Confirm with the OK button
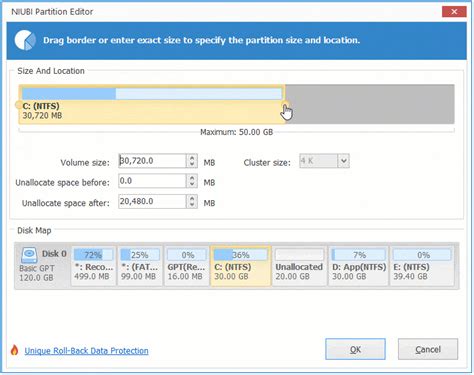 pos(355,349)
